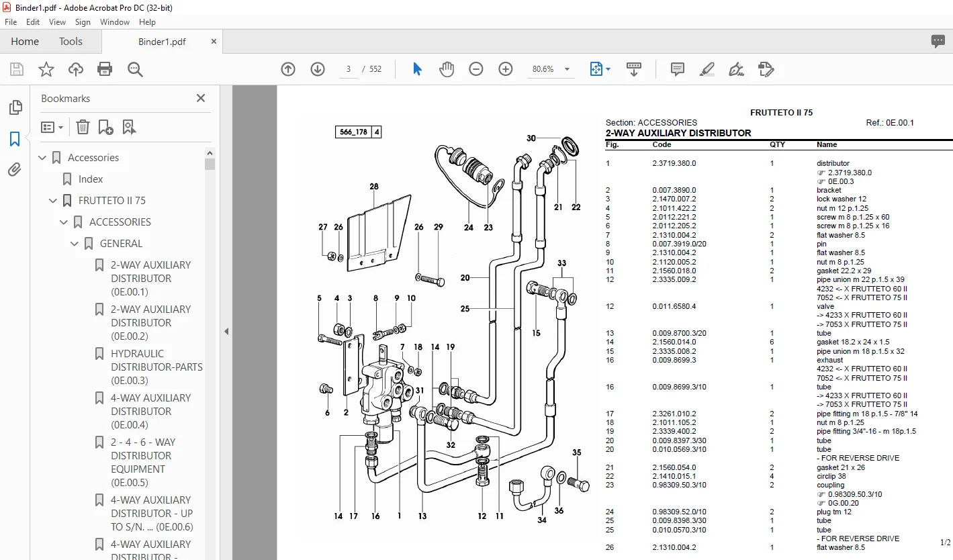
Task: Zoom out with the minus icon
Action: pos(476,69)
